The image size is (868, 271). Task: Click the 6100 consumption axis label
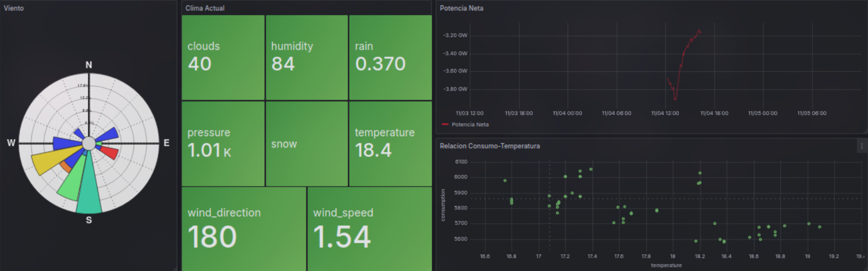click(x=461, y=162)
